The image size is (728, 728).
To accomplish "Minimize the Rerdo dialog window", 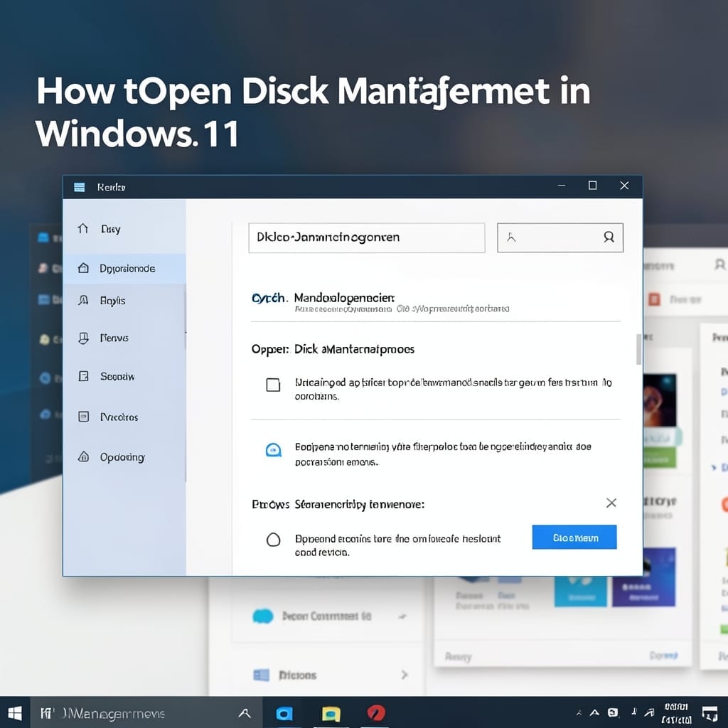I will coord(562,186).
